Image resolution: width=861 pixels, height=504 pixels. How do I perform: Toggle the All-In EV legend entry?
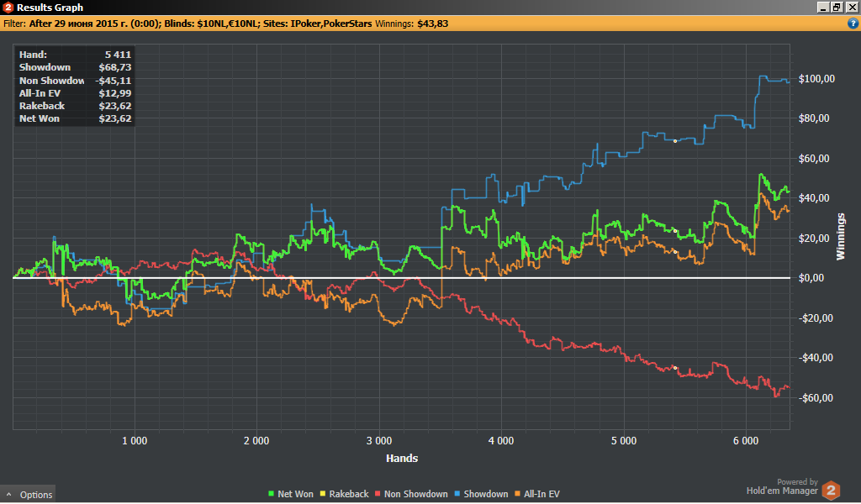(x=537, y=494)
